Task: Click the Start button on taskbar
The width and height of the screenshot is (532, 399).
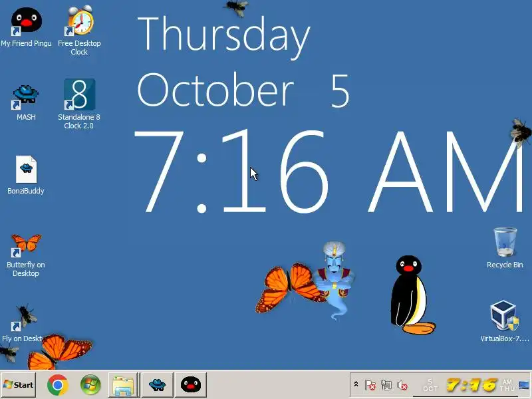Action: tap(19, 385)
